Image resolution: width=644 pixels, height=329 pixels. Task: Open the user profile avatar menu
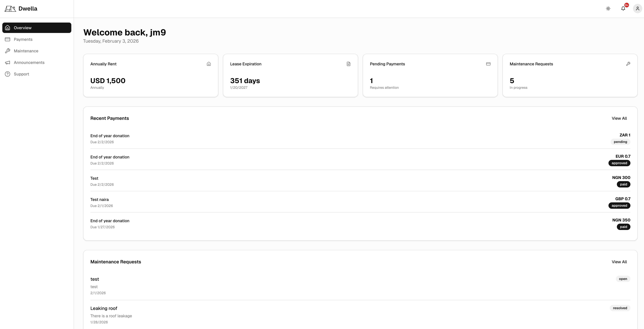point(637,9)
